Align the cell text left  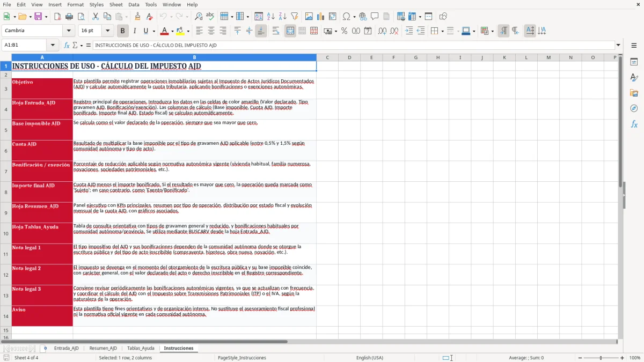(199, 31)
